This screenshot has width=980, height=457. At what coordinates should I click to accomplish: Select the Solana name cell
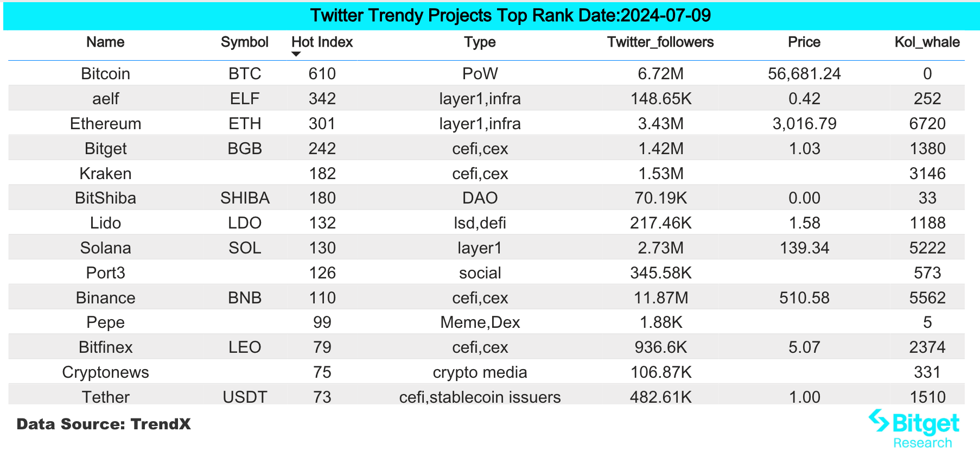tap(105, 248)
